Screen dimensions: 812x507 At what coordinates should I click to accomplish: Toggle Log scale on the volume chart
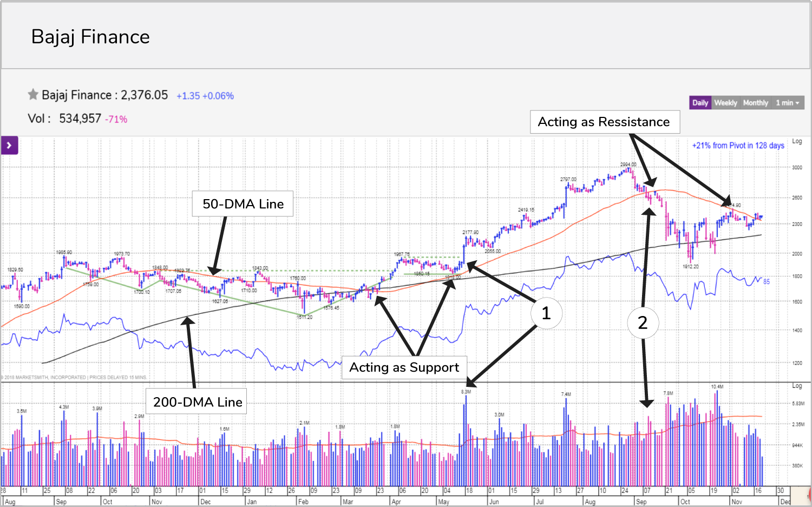797,386
